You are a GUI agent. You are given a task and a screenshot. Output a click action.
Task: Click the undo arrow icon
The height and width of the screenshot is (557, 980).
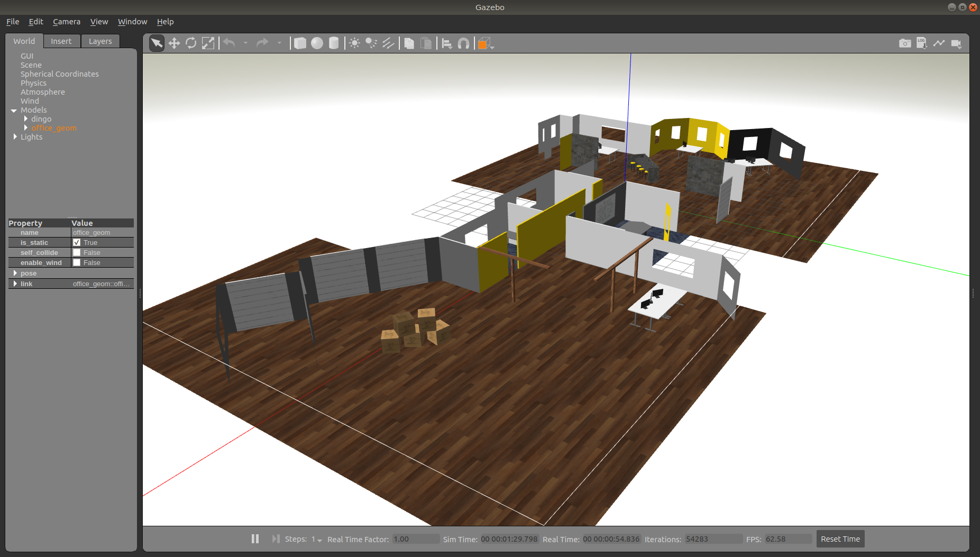(x=229, y=43)
